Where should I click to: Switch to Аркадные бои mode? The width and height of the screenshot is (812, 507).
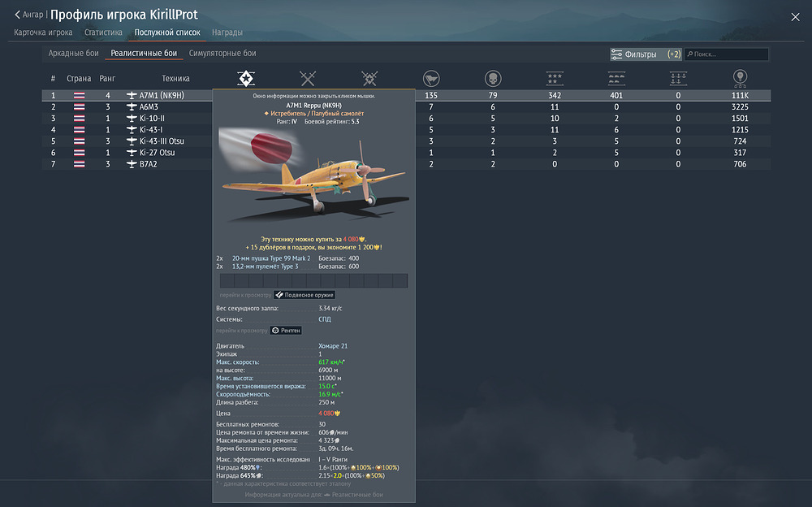point(74,53)
